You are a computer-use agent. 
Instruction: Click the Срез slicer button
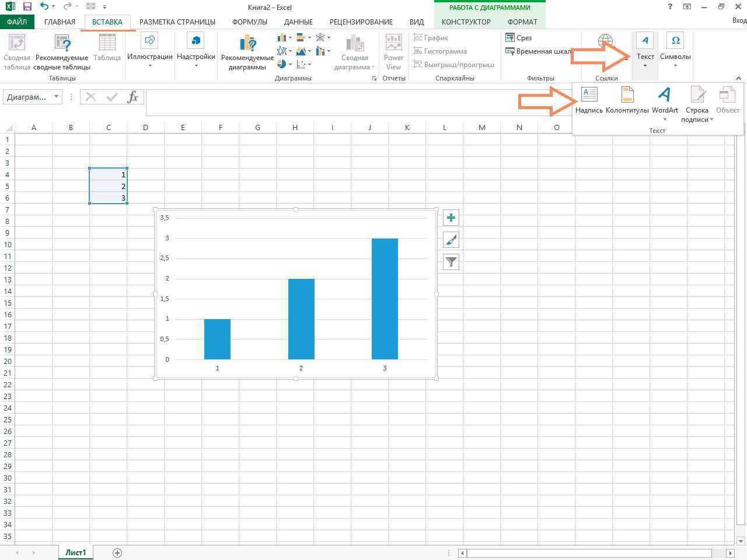pyautogui.click(x=518, y=37)
